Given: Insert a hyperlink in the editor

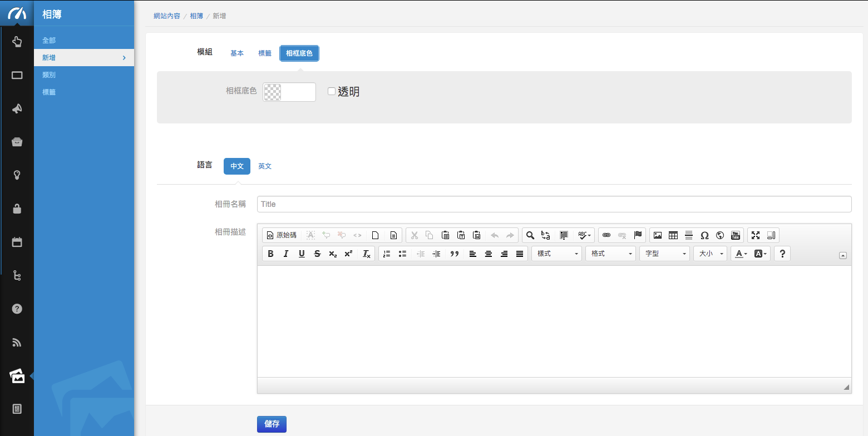Looking at the screenshot, I should pyautogui.click(x=606, y=235).
